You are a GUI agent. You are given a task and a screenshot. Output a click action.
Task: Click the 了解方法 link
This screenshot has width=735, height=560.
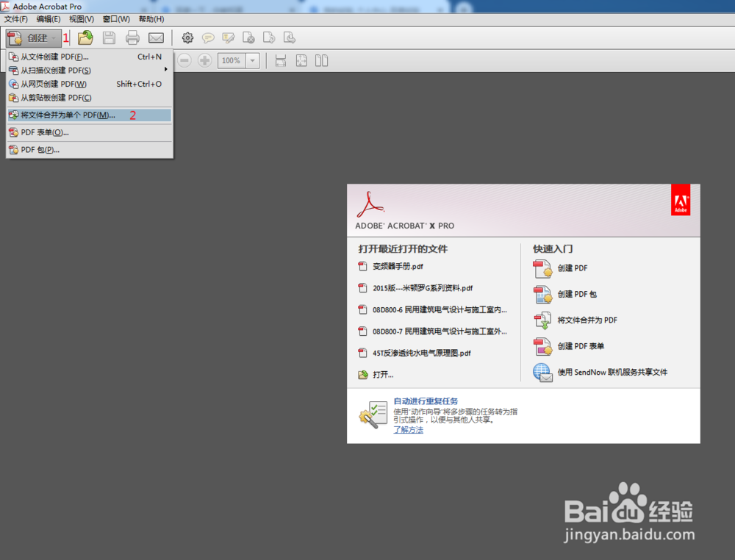click(x=408, y=430)
